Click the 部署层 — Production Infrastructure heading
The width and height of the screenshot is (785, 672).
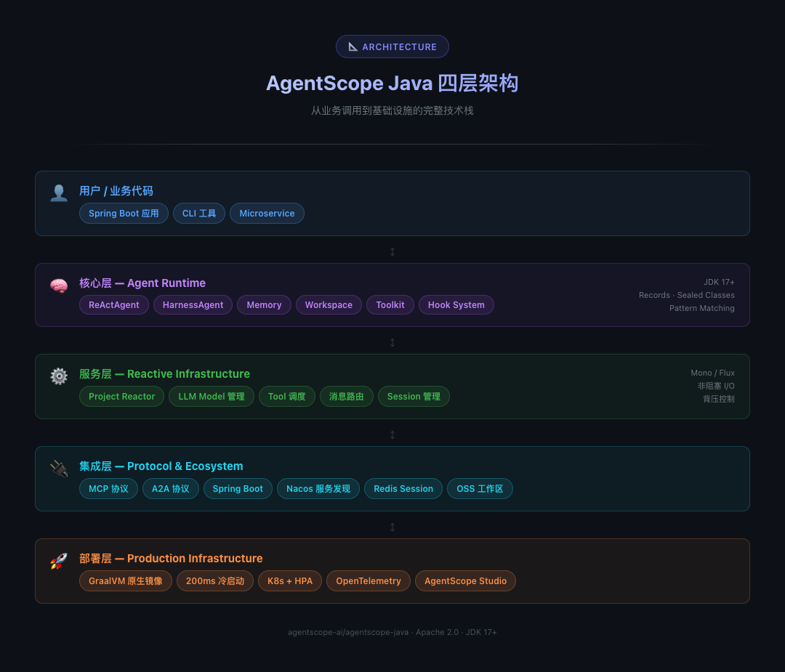171,558
